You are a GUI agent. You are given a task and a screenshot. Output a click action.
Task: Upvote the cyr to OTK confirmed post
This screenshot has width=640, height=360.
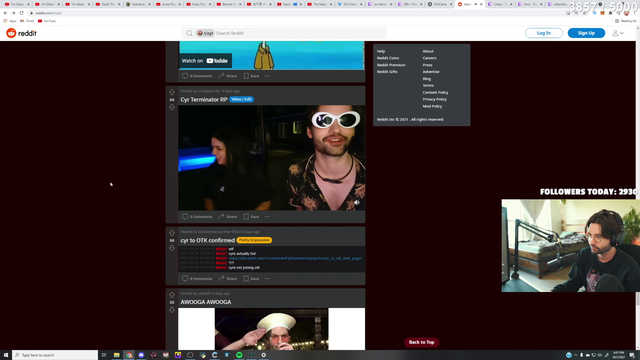172,233
